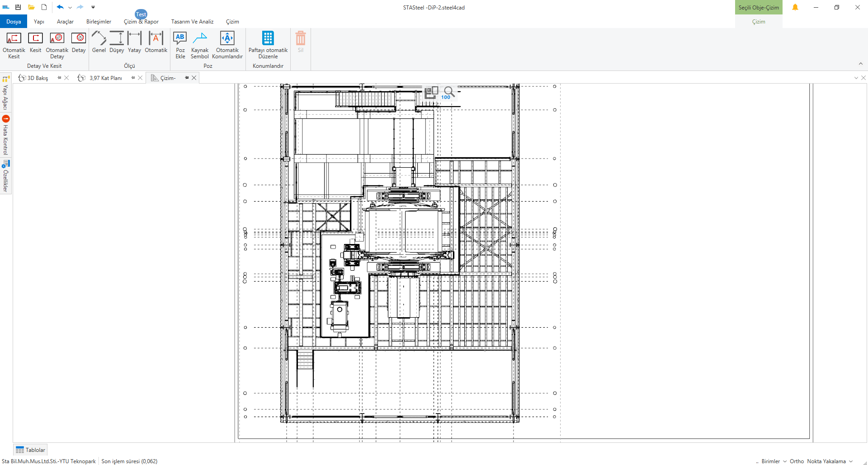Expand the undo history dropdown arrow
868x465 pixels.
coord(70,7)
